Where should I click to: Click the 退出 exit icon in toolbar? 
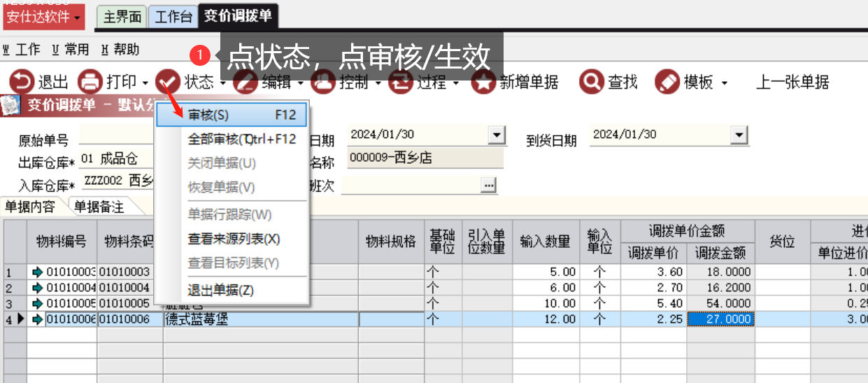[21, 82]
